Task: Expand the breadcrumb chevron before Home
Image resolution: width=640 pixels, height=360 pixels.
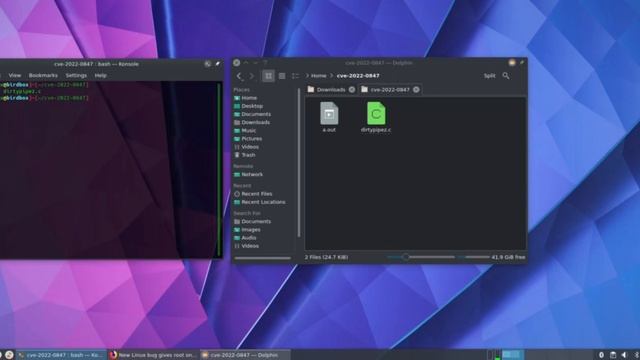Action: point(307,76)
